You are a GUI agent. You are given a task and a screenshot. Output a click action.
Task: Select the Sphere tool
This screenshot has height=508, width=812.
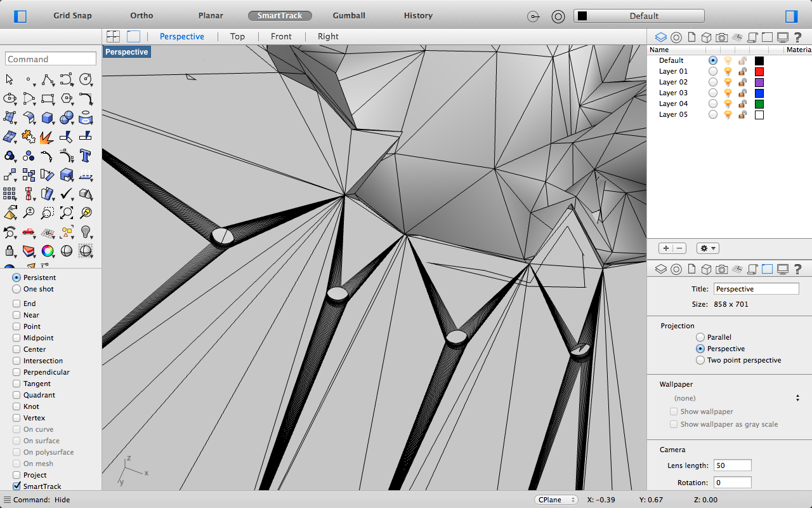[67, 117]
